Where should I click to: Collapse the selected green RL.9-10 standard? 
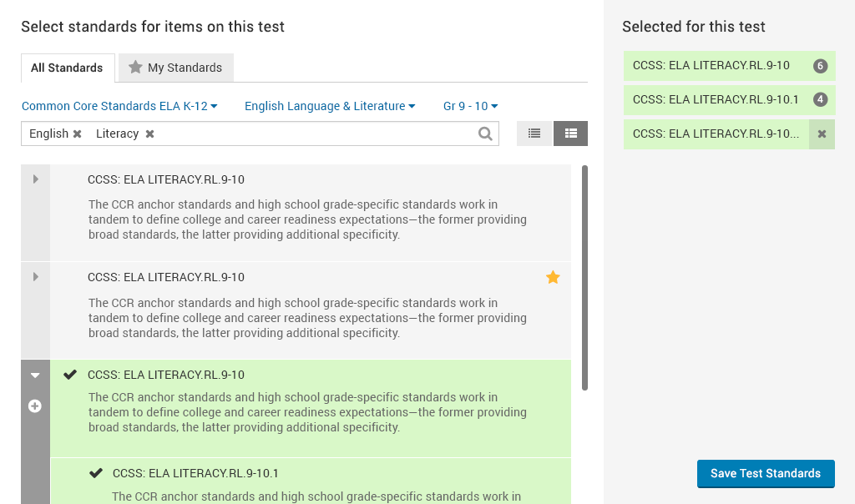pos(35,375)
